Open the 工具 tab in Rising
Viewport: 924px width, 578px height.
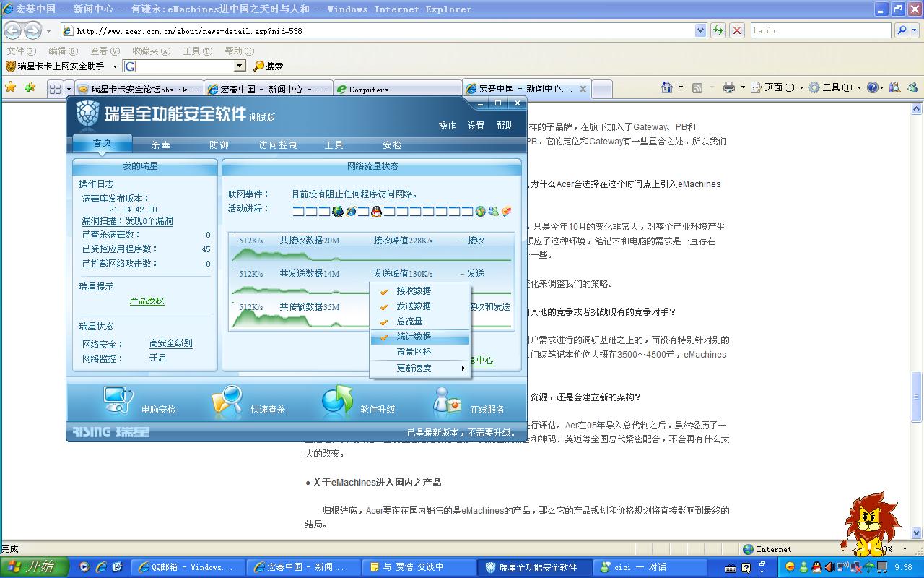pos(334,144)
